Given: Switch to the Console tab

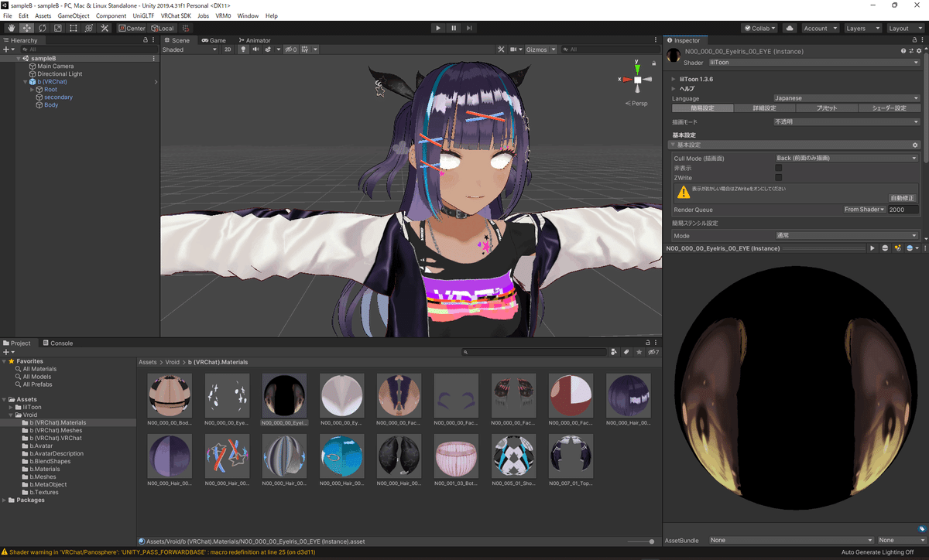Looking at the screenshot, I should (57, 343).
